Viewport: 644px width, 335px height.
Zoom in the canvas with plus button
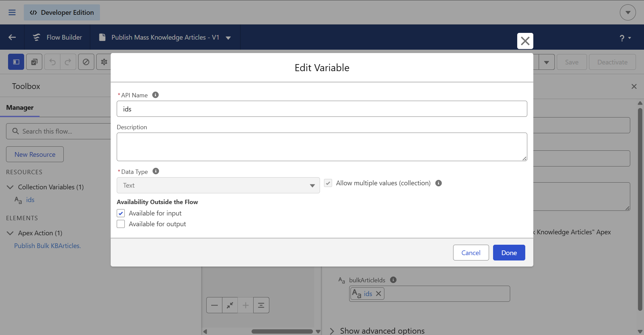[246, 305]
